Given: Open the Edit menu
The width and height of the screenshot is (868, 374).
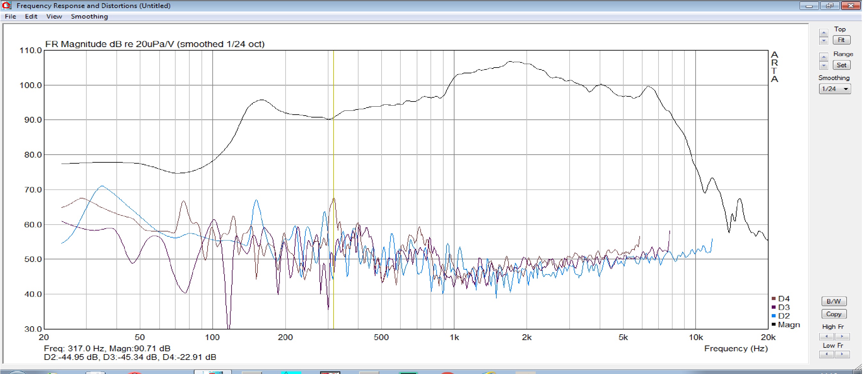Looking at the screenshot, I should (31, 17).
